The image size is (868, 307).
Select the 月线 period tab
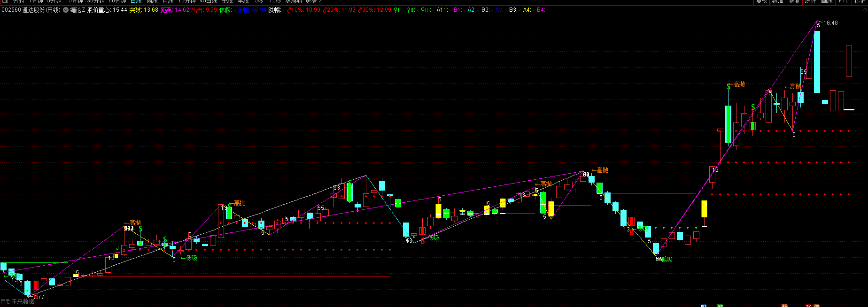[x=168, y=1]
